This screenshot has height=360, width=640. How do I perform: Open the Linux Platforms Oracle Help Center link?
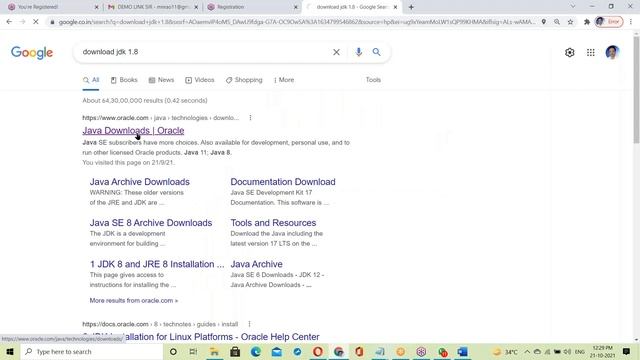(201, 337)
